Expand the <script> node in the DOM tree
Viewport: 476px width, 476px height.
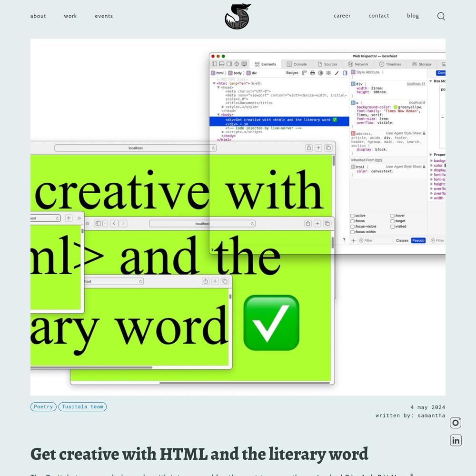coord(222,132)
